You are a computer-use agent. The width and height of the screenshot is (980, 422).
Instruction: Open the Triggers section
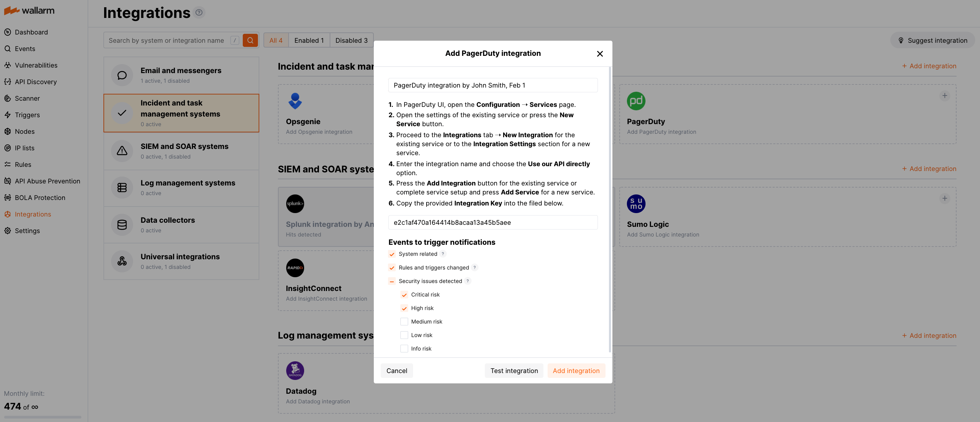[x=27, y=114]
